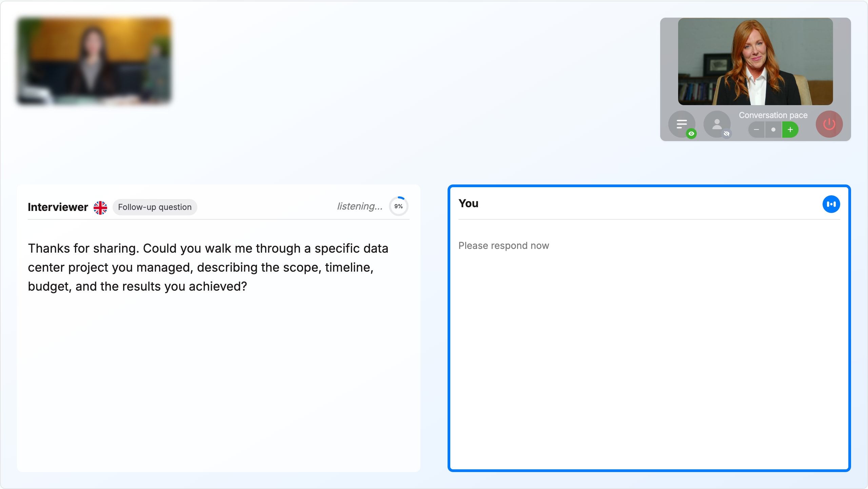End the session with the red power button

pos(829,124)
